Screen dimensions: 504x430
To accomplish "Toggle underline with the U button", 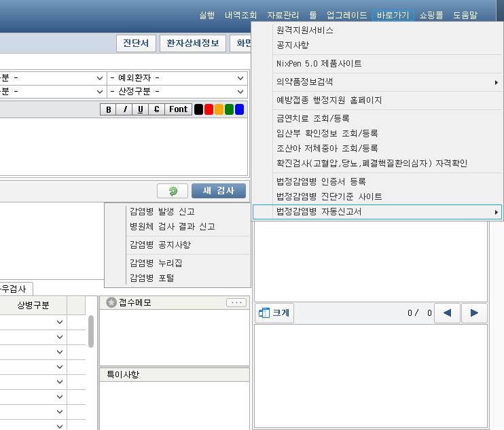I will click(x=141, y=109).
